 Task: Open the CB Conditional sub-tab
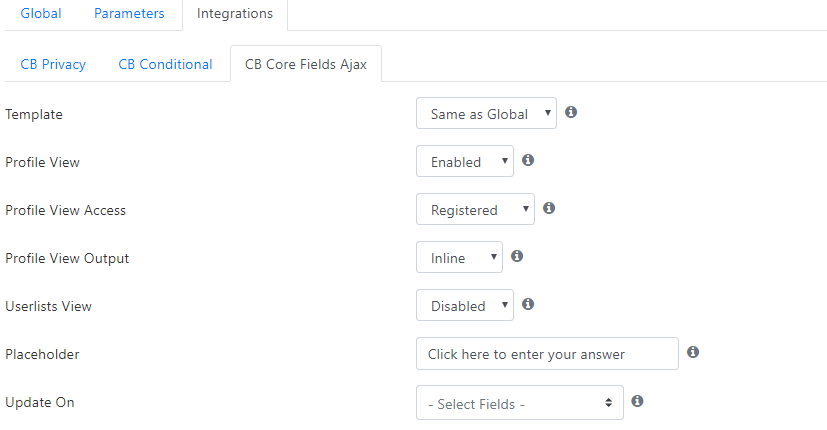(x=165, y=64)
